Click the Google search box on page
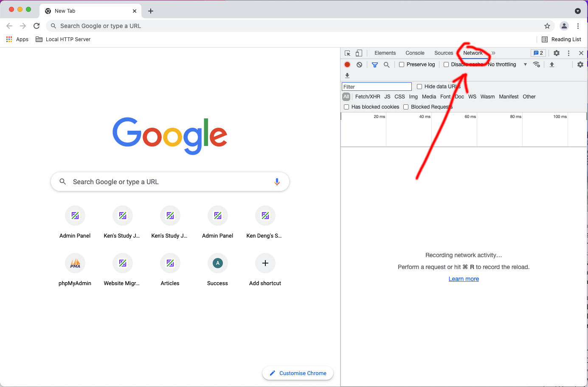Image resolution: width=588 pixels, height=387 pixels. click(x=170, y=182)
